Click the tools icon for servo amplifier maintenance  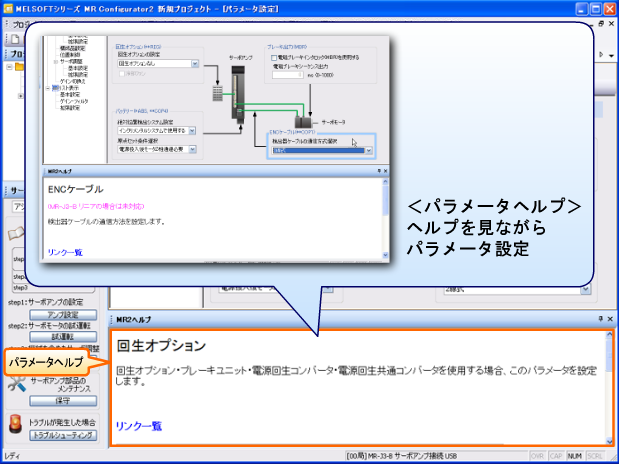16,386
